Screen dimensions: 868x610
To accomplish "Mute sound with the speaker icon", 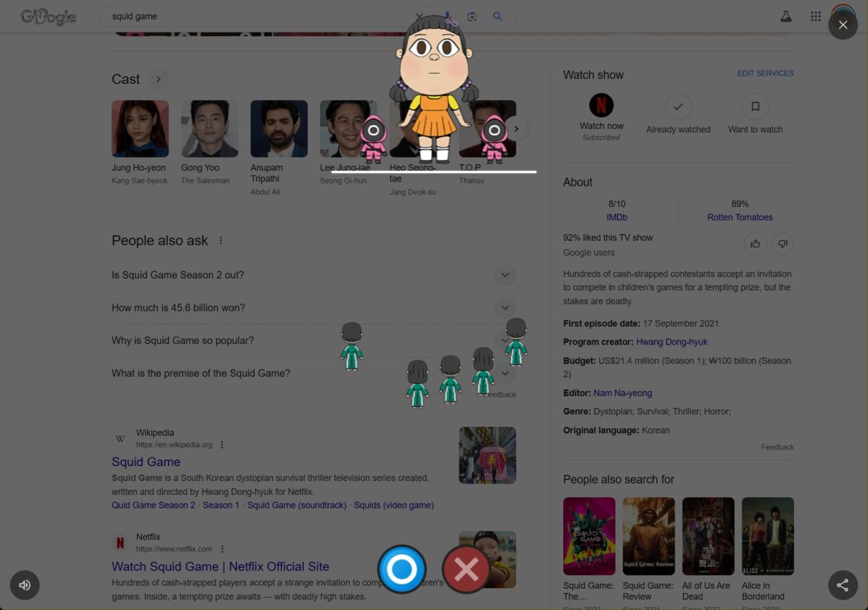I will [25, 585].
